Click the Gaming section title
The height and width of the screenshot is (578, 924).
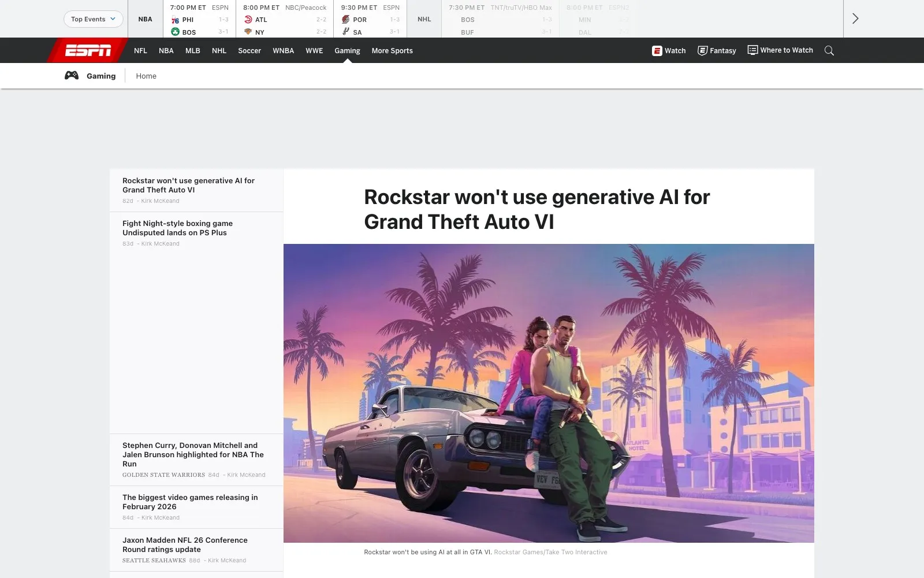(x=101, y=76)
